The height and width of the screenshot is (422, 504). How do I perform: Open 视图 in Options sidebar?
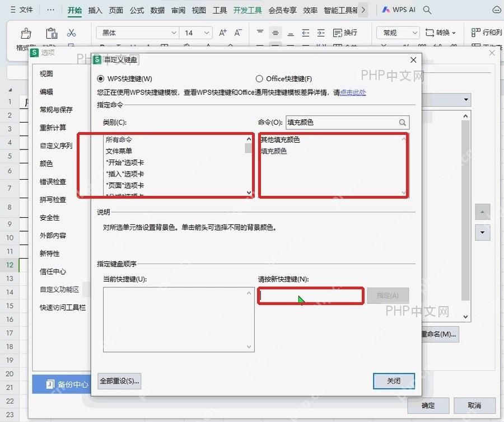[46, 74]
